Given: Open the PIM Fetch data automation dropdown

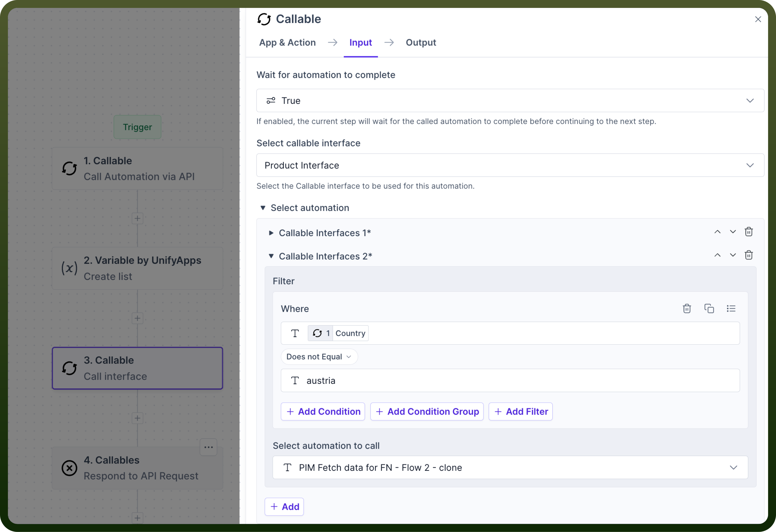Looking at the screenshot, I should (x=510, y=467).
